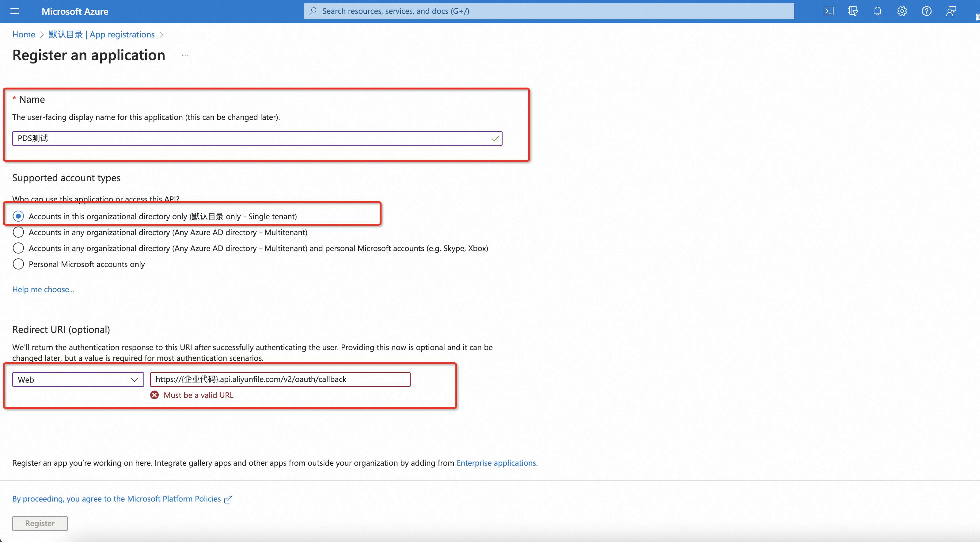Open Help me choose link

coord(43,289)
